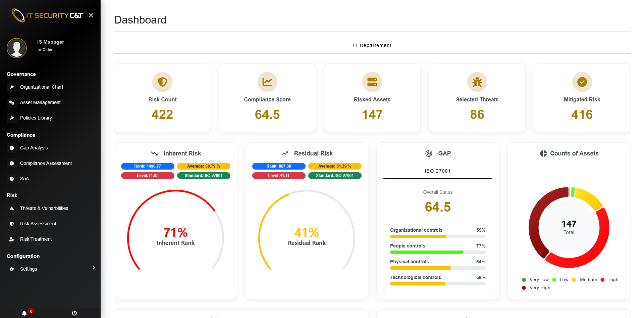The image size is (644, 318).
Task: Click the power/logout icon in sidebar footer
Action: (x=74, y=313)
